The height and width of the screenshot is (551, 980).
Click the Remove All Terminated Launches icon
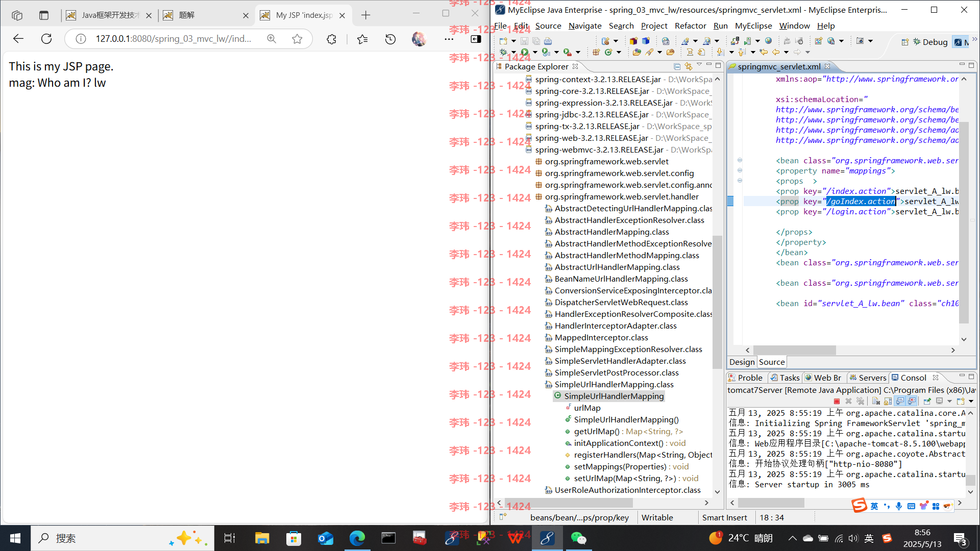861,401
